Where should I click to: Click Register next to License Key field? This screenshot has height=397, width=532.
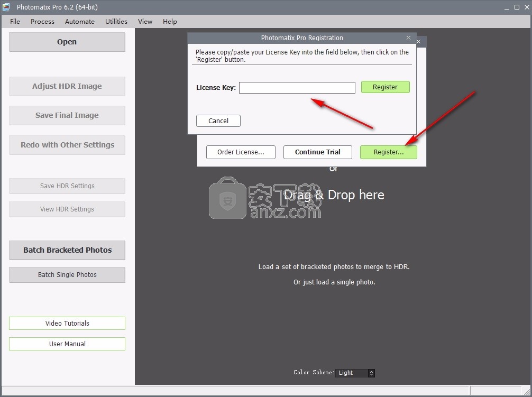(385, 87)
